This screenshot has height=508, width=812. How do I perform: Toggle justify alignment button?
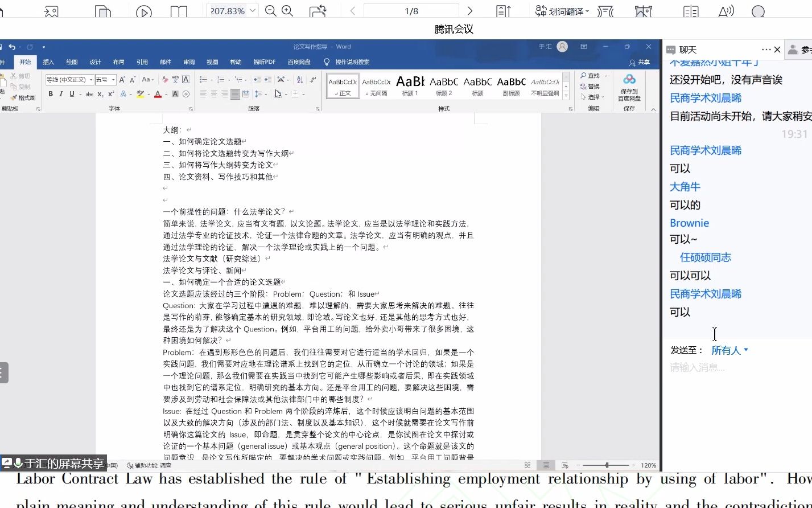pyautogui.click(x=235, y=94)
